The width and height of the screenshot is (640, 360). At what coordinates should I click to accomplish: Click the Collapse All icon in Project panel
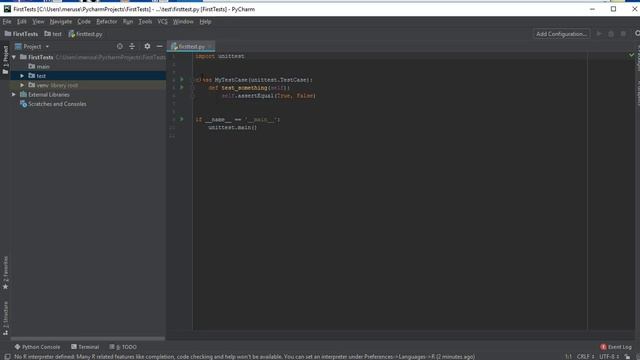[132, 47]
